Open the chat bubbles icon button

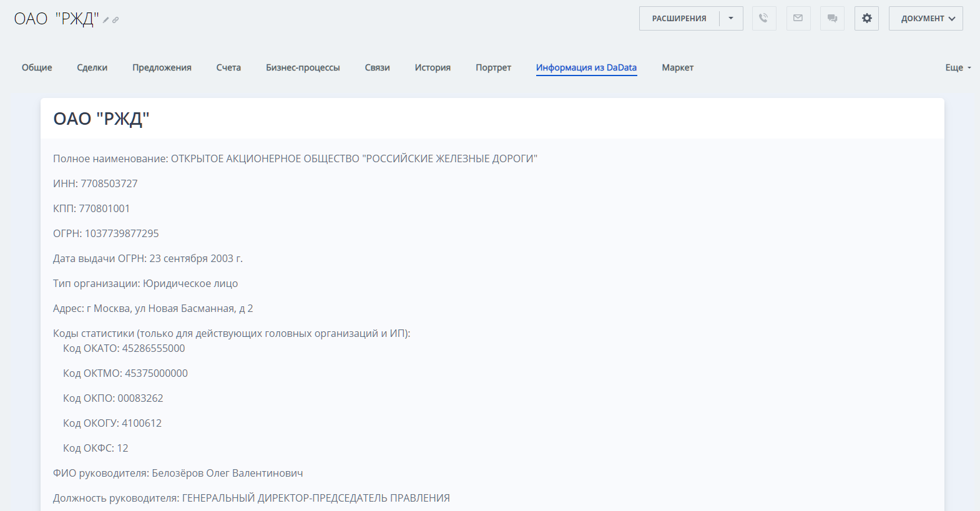click(832, 19)
